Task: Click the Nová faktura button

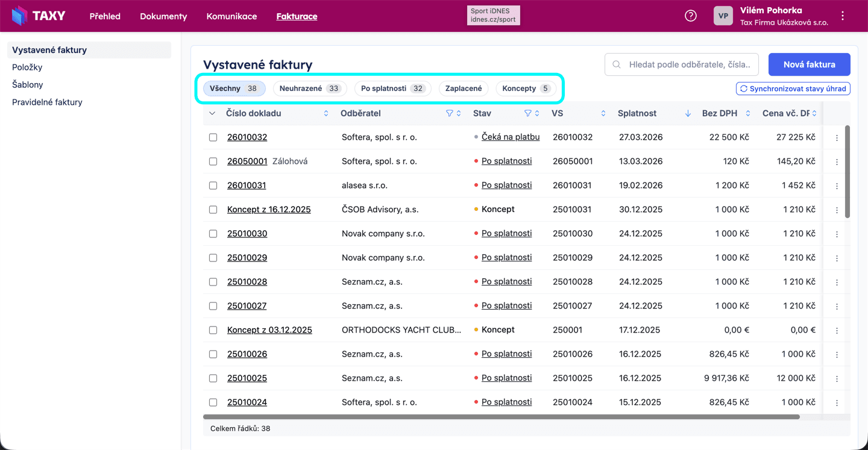Action: tap(809, 64)
